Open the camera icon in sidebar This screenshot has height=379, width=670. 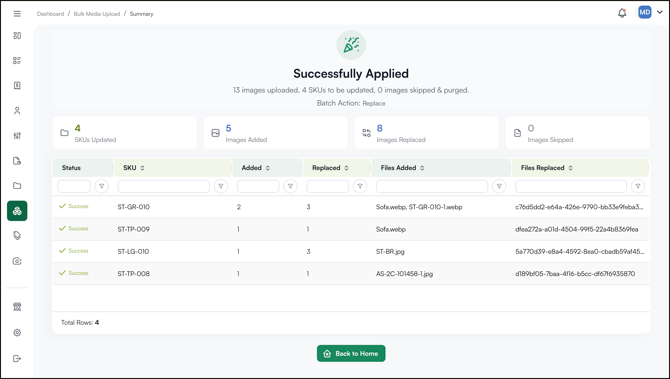point(17,261)
